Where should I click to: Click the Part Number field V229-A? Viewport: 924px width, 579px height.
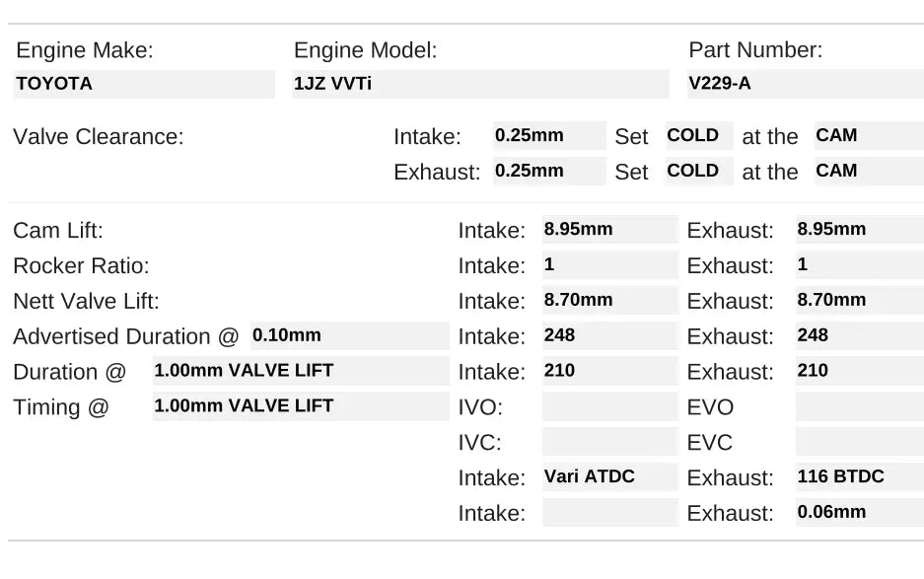tap(804, 84)
